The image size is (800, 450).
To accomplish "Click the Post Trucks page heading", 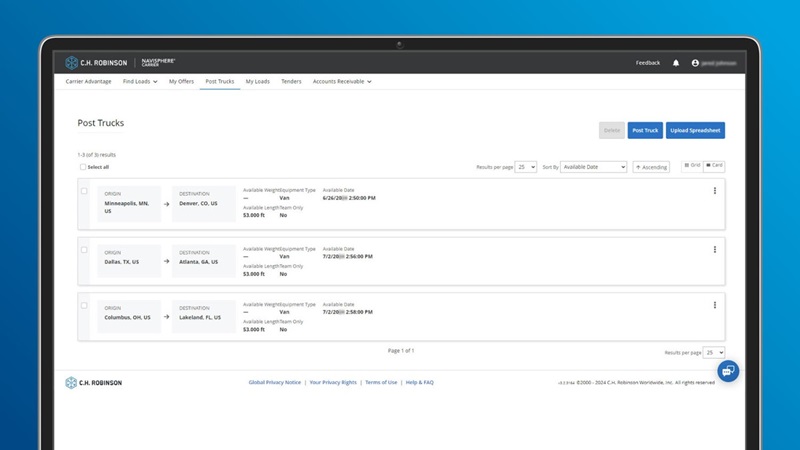I will [101, 123].
